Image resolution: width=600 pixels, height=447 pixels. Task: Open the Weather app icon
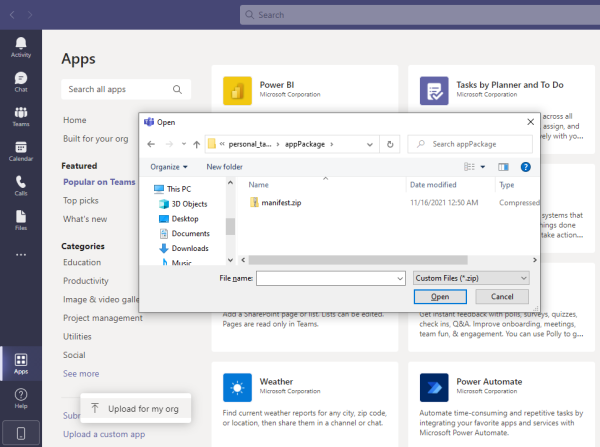click(x=237, y=387)
